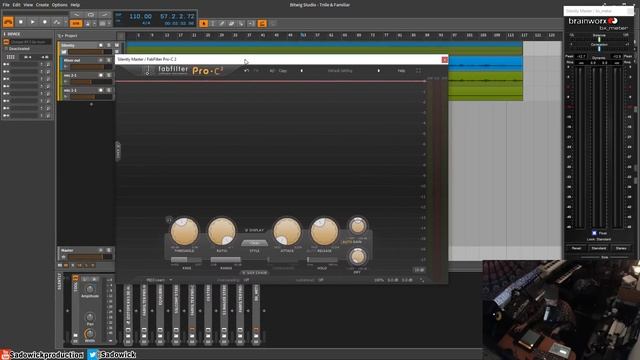Start playback with the play button
This screenshot has height=360, width=640.
(x=33, y=22)
